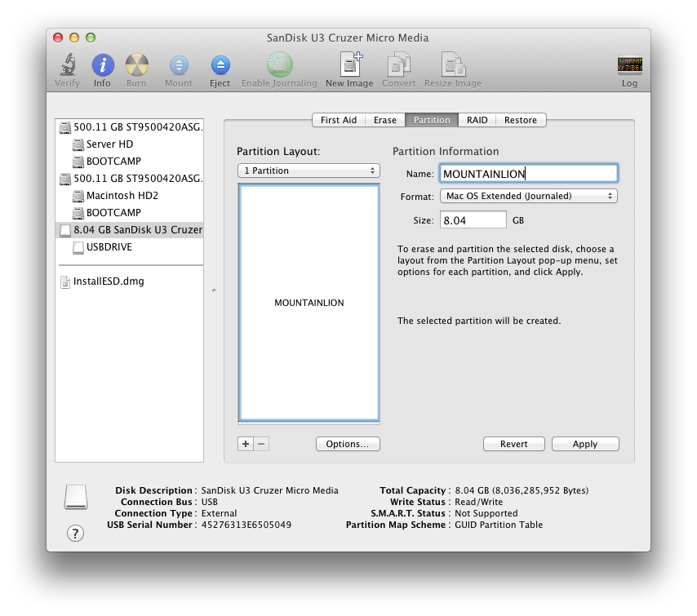Click the Verify microscope icon
Viewport: 697px width, 616px height.
(x=67, y=65)
